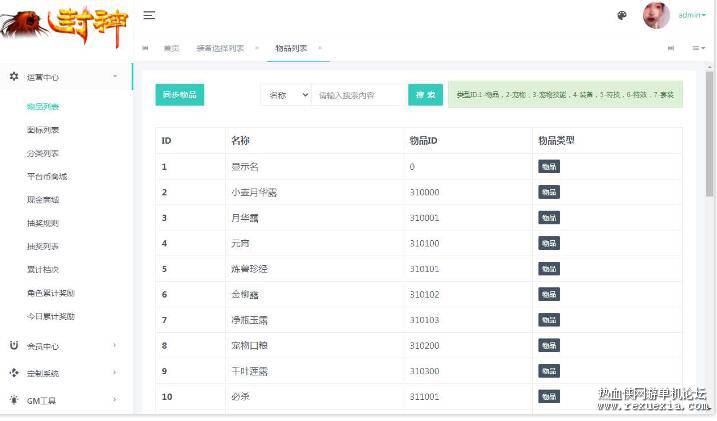Image resolution: width=717 pixels, height=421 pixels.
Task: Close the 装备选择列表 tab
Action: pos(257,48)
